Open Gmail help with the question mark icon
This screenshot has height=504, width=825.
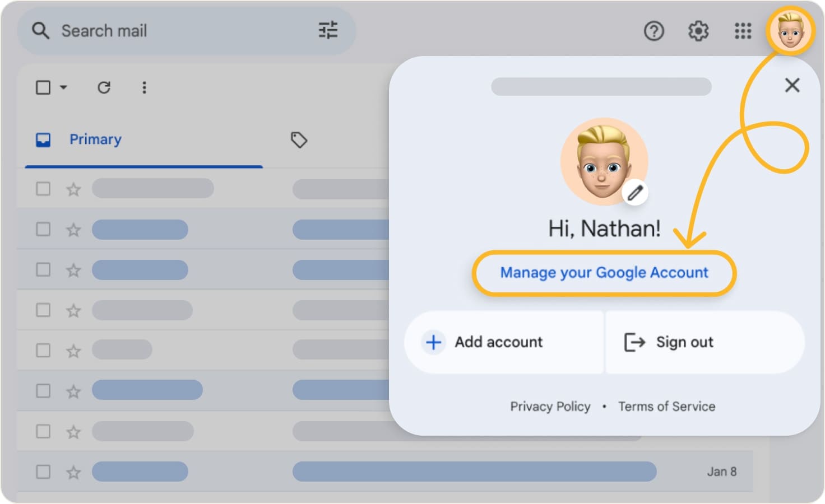pos(653,31)
